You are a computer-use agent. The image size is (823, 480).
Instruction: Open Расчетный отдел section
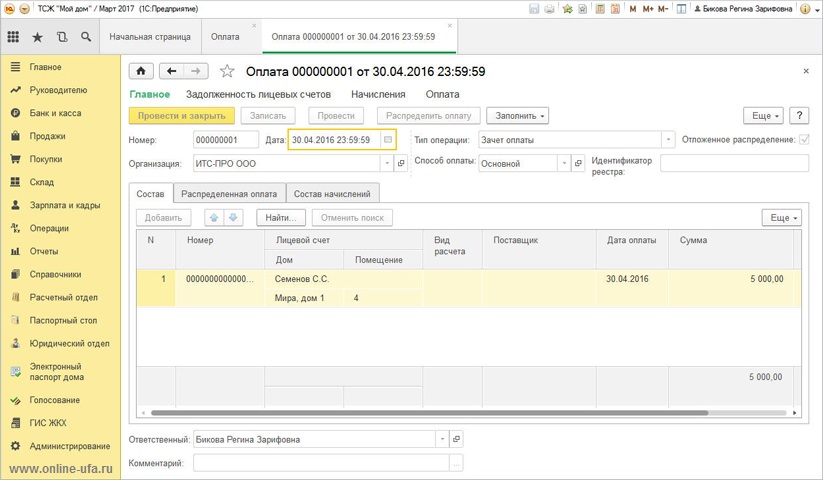[x=64, y=297]
